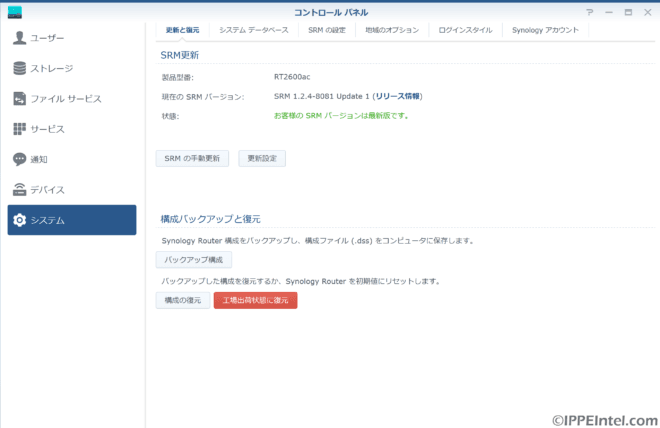Viewport: 660px width, 428px height.
Task: Open the ユーザー sidebar section
Action: point(72,38)
